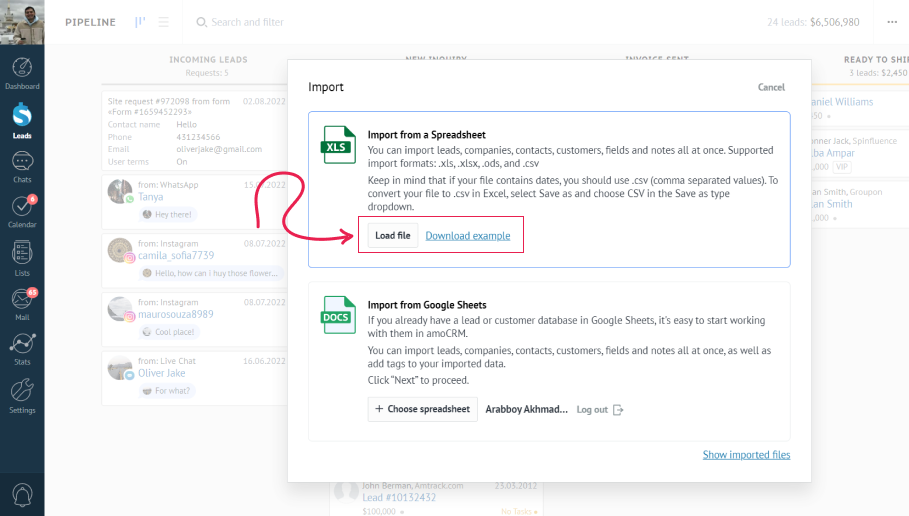The width and height of the screenshot is (909, 516).
Task: Open the camila_sofia7739 Instagram lead
Action: click(x=176, y=255)
